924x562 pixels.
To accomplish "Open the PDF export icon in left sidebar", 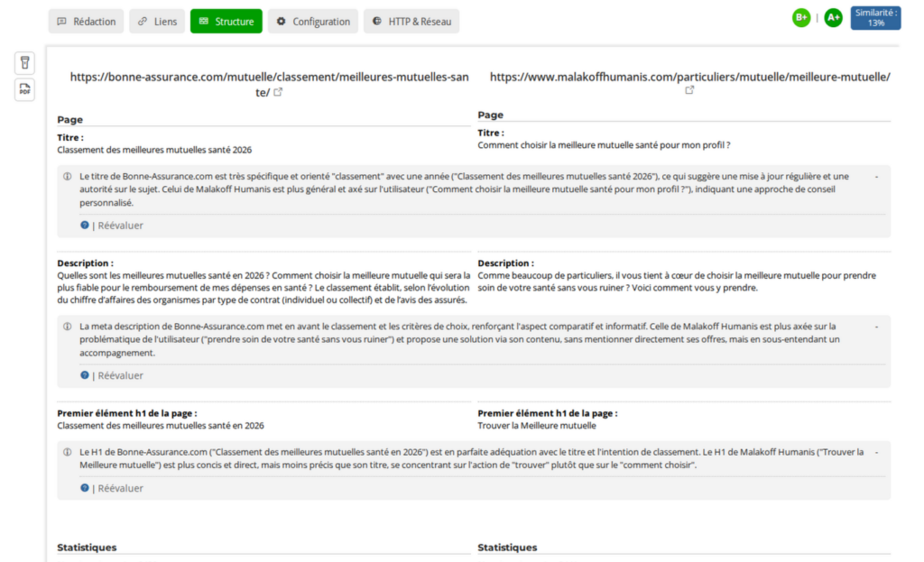I will pyautogui.click(x=23, y=89).
